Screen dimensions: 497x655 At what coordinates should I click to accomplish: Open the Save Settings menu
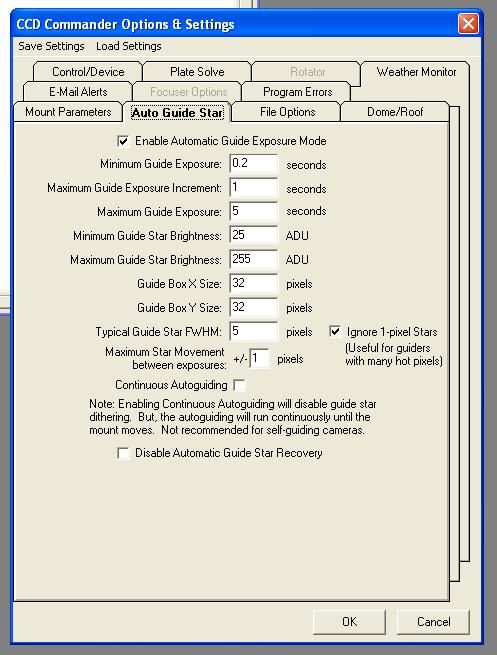click(x=51, y=46)
